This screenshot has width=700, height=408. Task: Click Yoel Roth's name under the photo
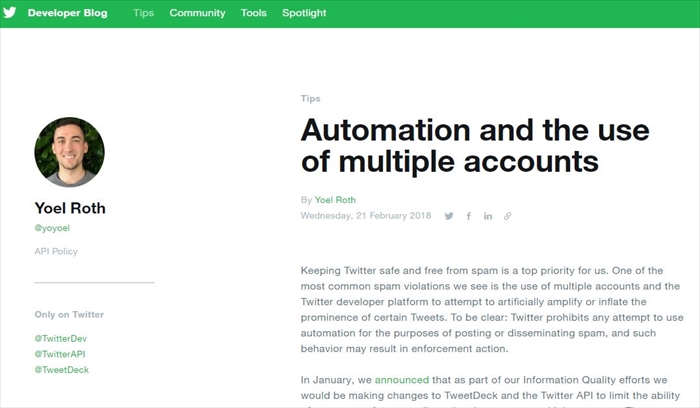pos(71,209)
